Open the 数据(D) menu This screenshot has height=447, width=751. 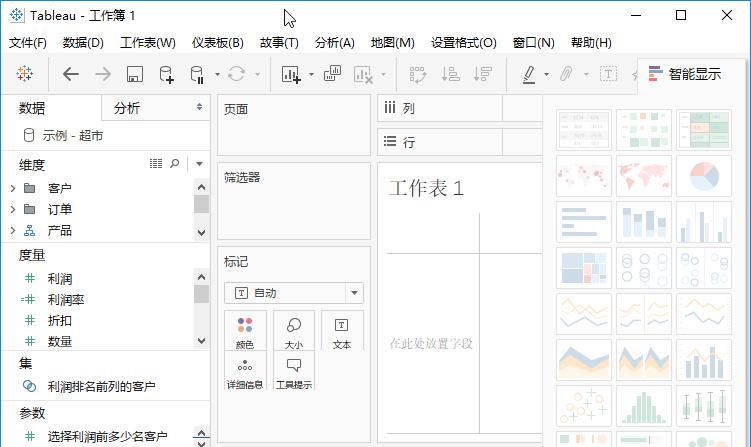(83, 43)
